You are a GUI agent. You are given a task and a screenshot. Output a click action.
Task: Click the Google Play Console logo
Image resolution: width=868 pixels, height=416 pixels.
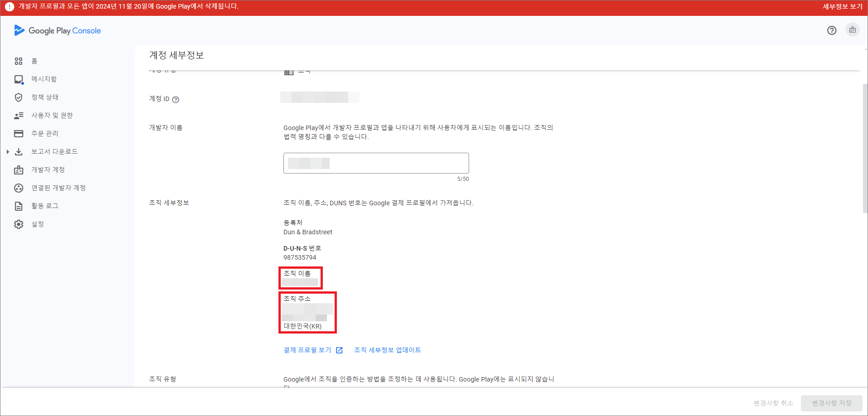[58, 30]
